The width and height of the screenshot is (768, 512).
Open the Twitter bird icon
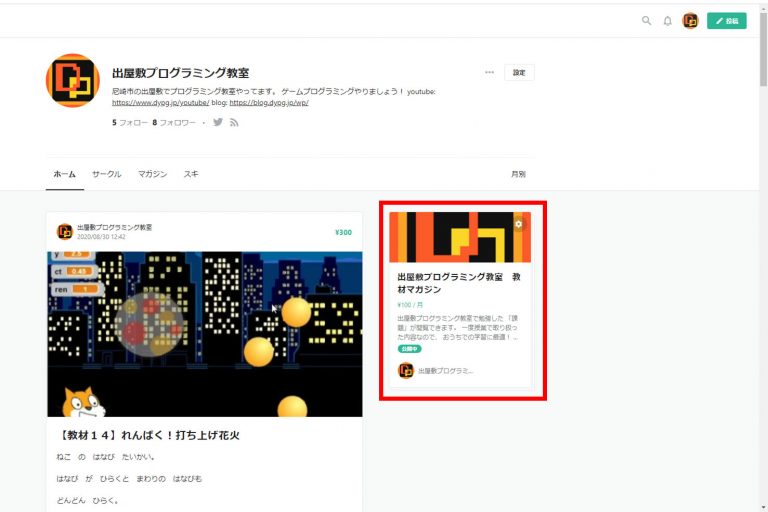[218, 122]
